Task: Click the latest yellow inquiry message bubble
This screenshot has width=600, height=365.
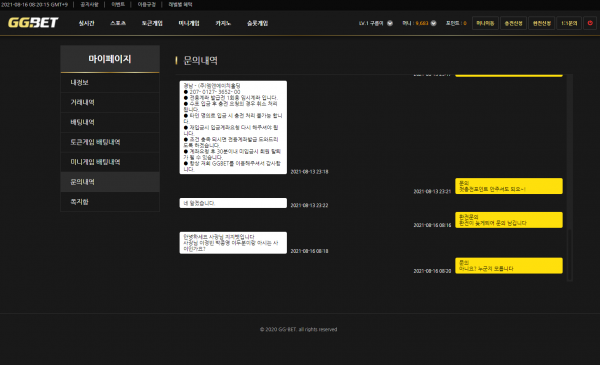Action: coord(509,266)
